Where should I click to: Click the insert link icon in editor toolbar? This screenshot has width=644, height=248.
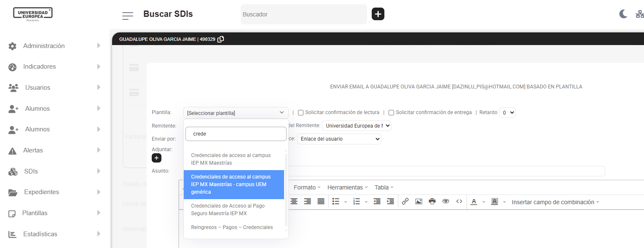(x=405, y=202)
